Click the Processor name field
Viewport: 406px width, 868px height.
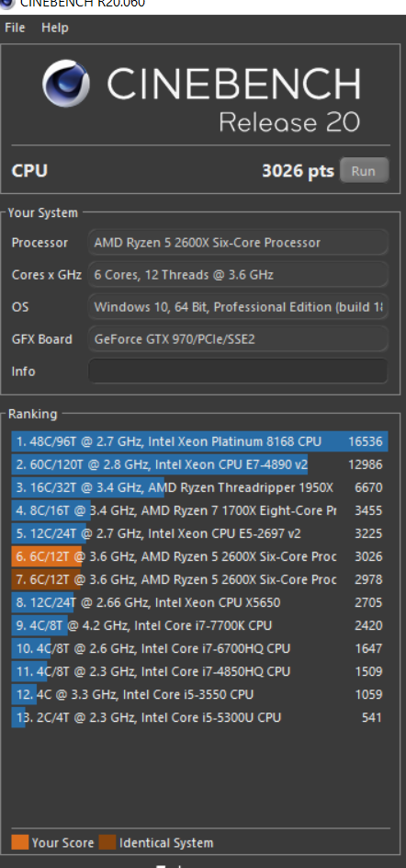tap(238, 243)
